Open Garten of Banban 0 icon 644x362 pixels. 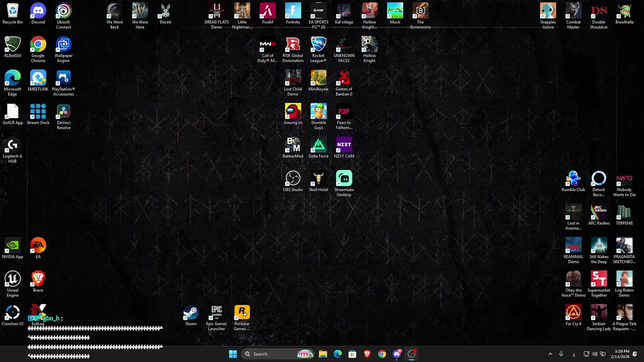pyautogui.click(x=344, y=83)
